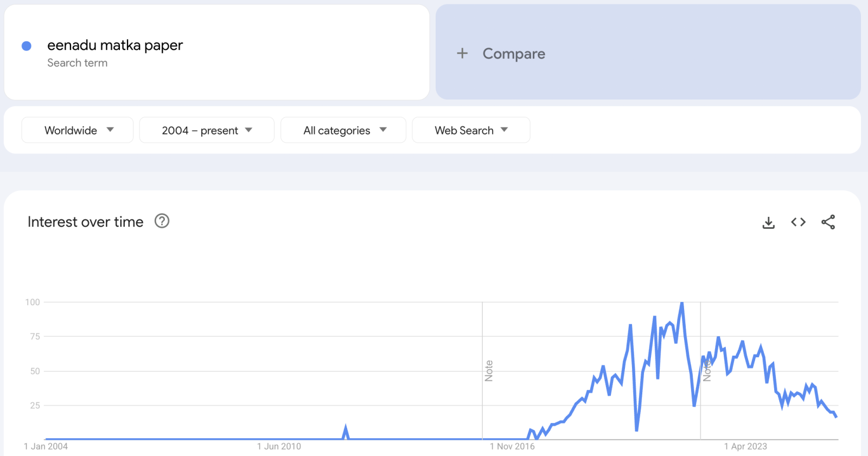Click the blue dot beside the search term
This screenshot has width=868, height=456.
25,46
